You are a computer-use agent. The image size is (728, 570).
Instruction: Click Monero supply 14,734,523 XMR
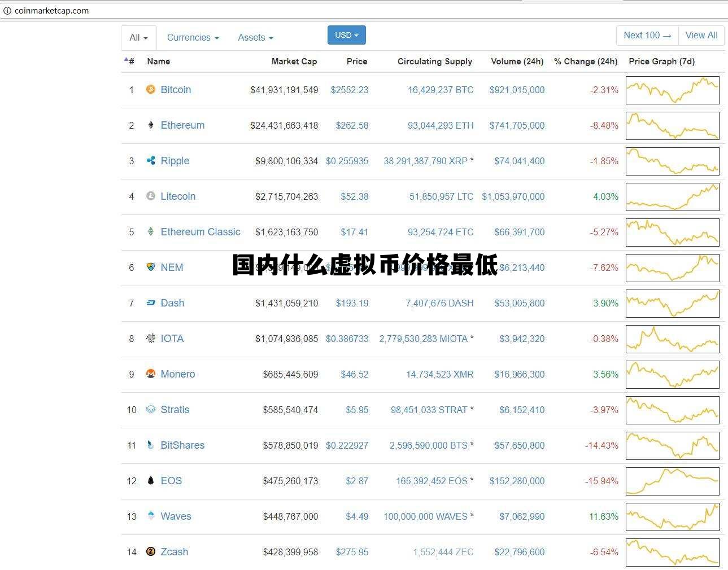pyautogui.click(x=439, y=374)
